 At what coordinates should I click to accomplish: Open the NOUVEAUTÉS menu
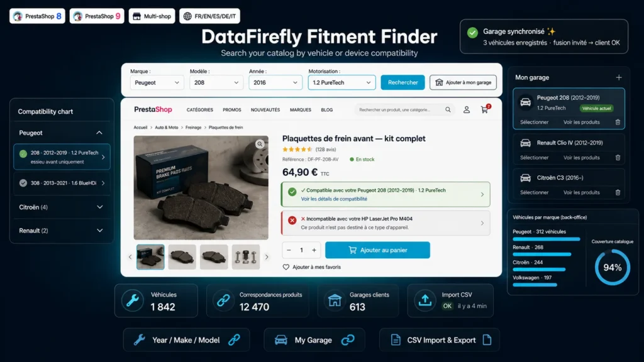click(265, 110)
